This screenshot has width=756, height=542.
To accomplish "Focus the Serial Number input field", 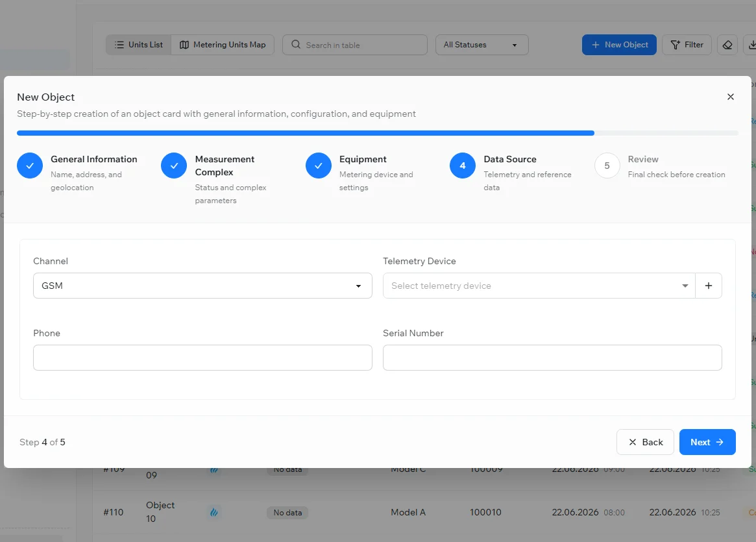I will [552, 358].
